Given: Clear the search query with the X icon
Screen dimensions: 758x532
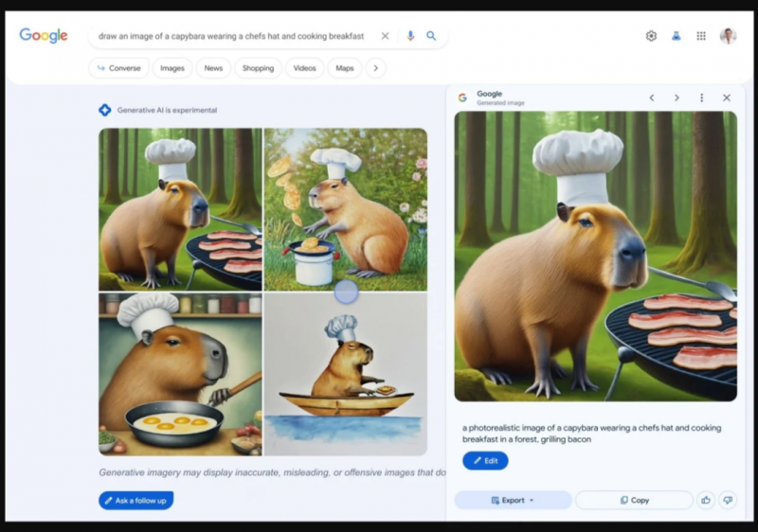Looking at the screenshot, I should point(385,36).
